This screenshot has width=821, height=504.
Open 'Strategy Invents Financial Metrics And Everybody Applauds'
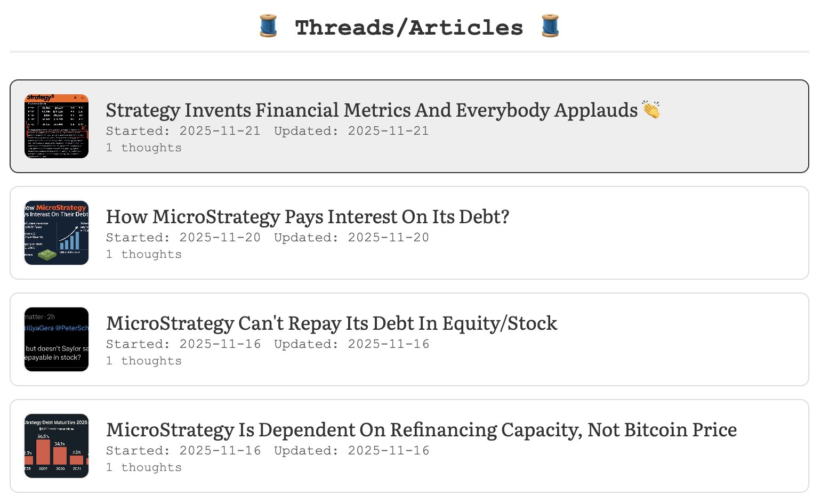click(372, 110)
